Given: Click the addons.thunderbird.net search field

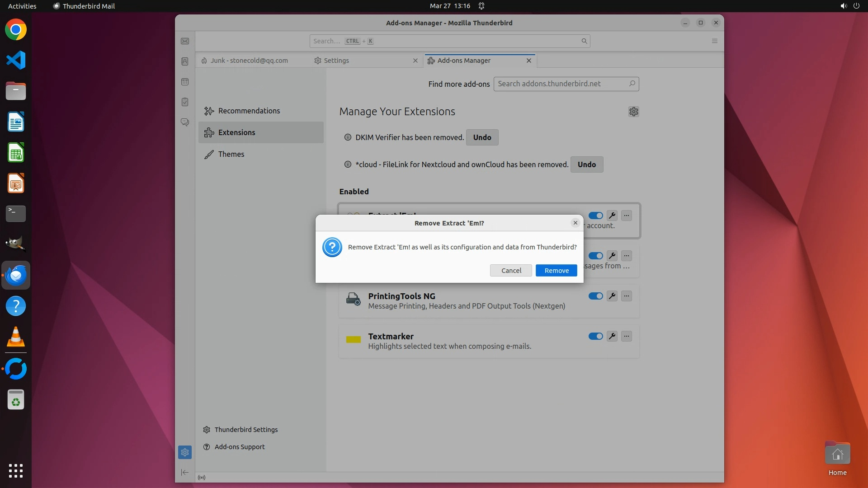Looking at the screenshot, I should 561,84.
